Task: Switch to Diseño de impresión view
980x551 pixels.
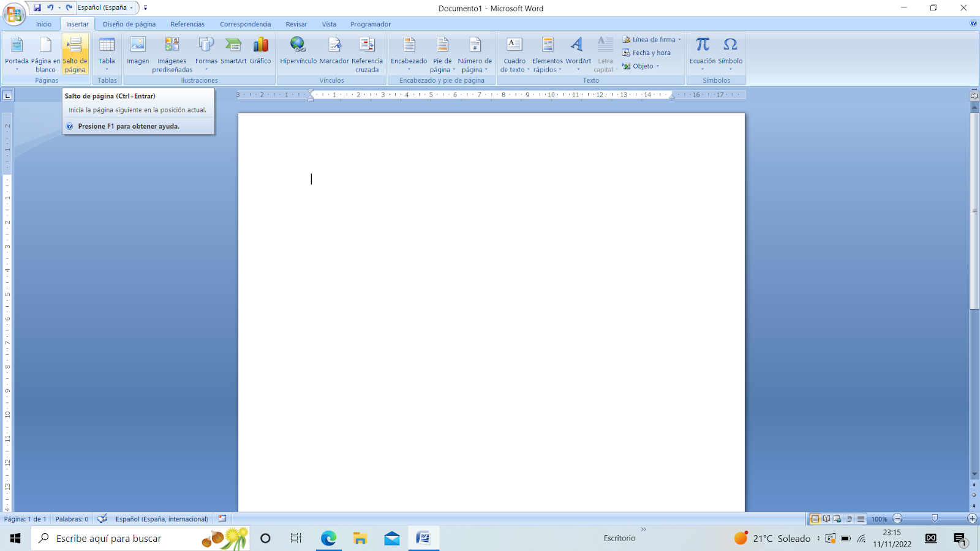Action: [x=815, y=519]
